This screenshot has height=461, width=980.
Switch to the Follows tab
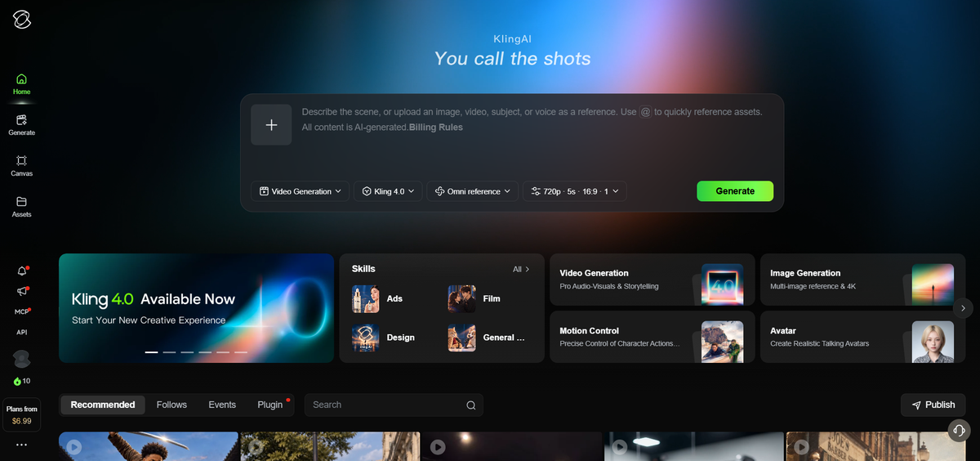(171, 405)
